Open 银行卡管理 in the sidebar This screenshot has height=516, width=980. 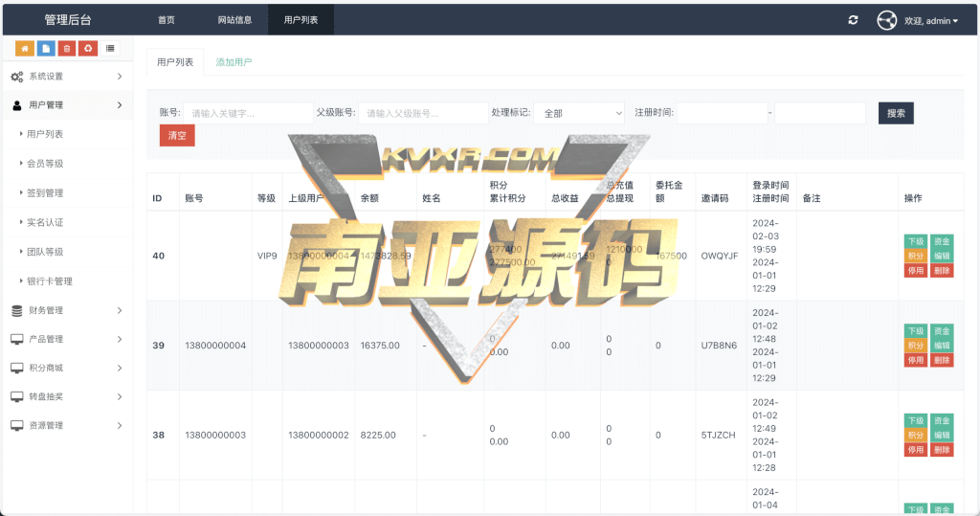click(50, 280)
